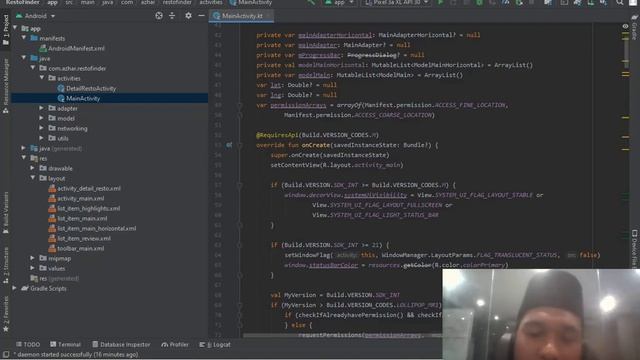This screenshot has width=640, height=360.
Task: Click override gutter icon beside onCreate
Action: 229,145
